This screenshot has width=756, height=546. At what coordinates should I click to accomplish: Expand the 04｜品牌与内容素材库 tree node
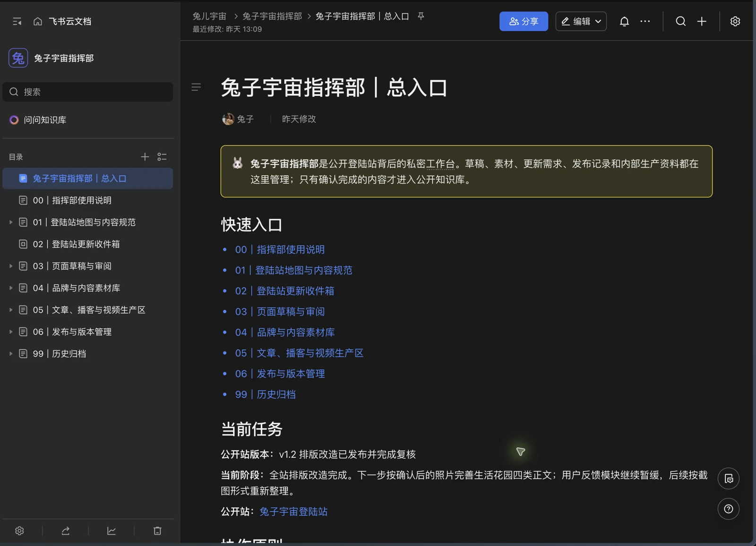click(11, 288)
